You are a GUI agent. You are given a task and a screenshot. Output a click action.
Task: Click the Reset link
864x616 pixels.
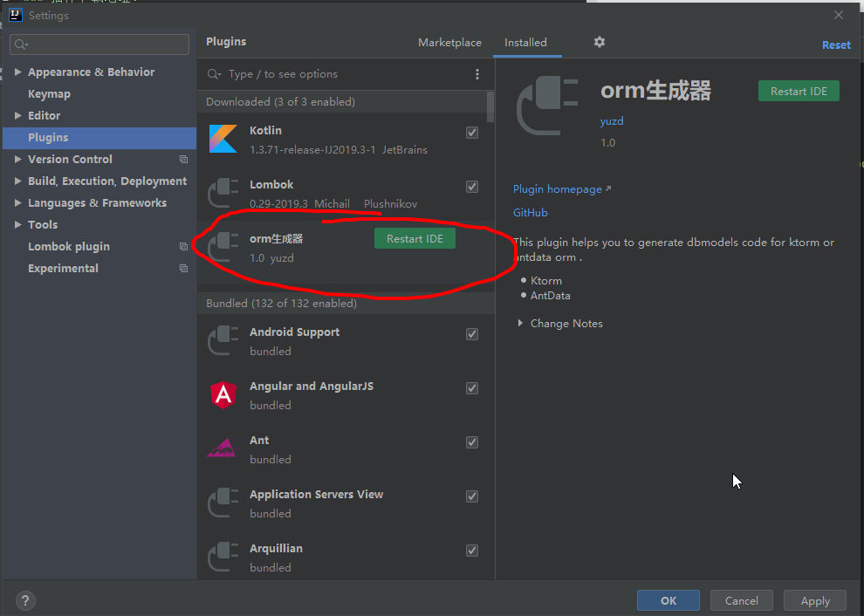pyautogui.click(x=836, y=45)
